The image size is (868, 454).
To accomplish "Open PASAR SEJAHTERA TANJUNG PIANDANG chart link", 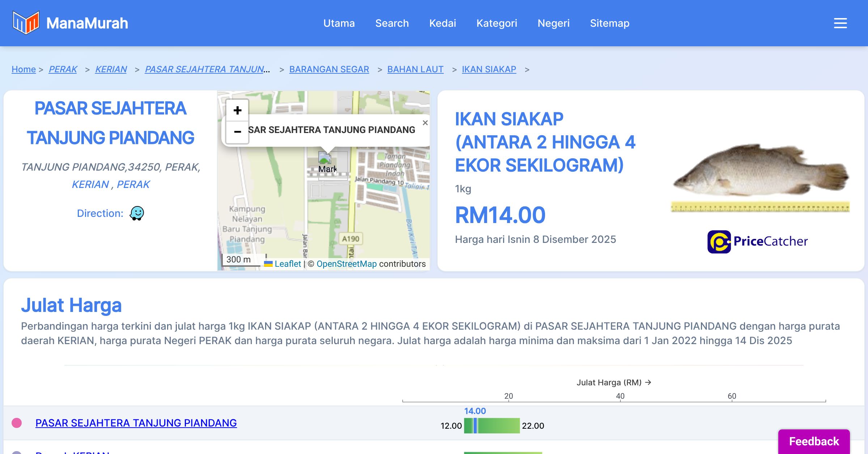I will 136,423.
